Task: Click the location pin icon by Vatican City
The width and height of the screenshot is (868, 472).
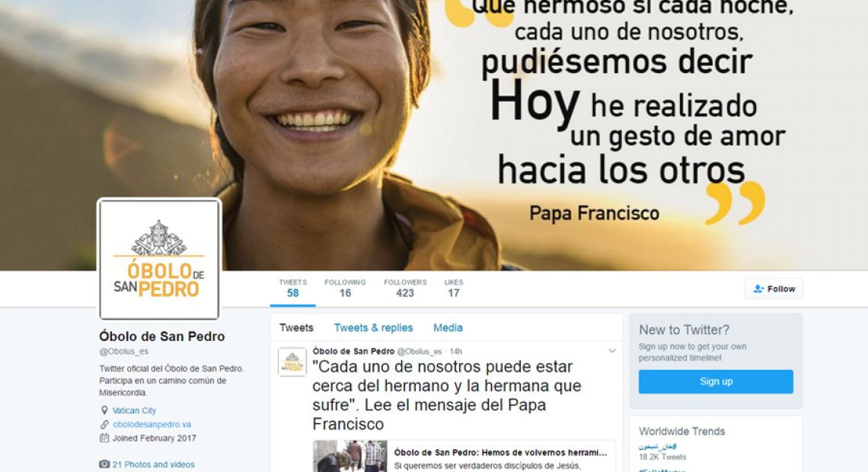Action: pos(104,410)
